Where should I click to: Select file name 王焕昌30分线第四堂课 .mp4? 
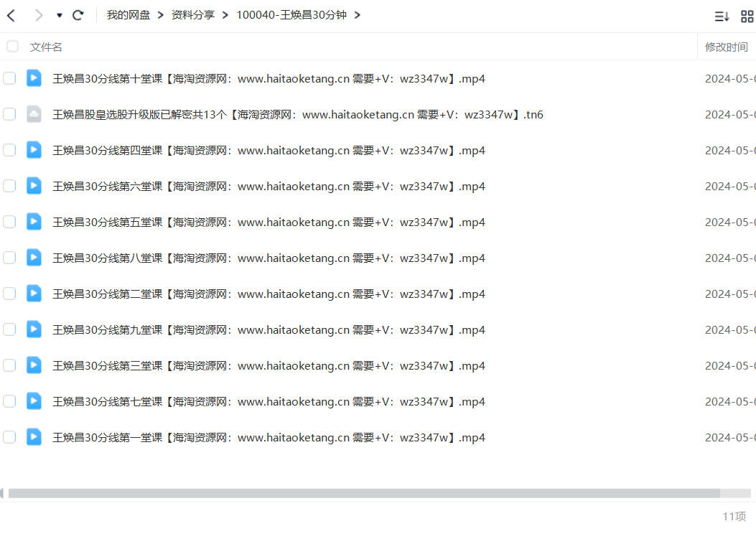coord(269,151)
